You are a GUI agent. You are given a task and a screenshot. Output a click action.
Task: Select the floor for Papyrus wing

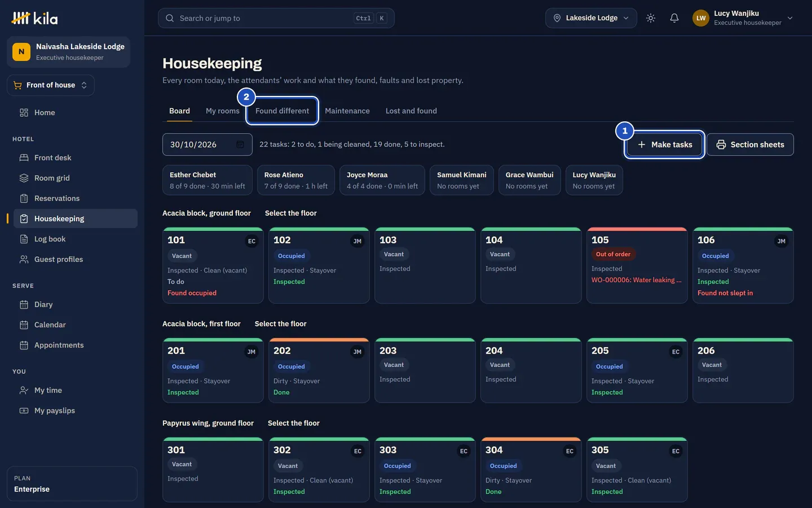(x=294, y=423)
